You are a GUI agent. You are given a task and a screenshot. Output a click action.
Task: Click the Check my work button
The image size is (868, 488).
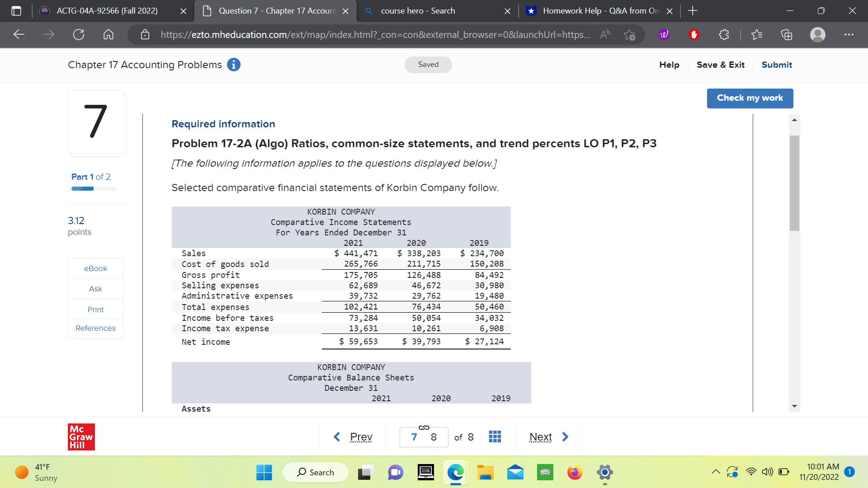pyautogui.click(x=750, y=98)
